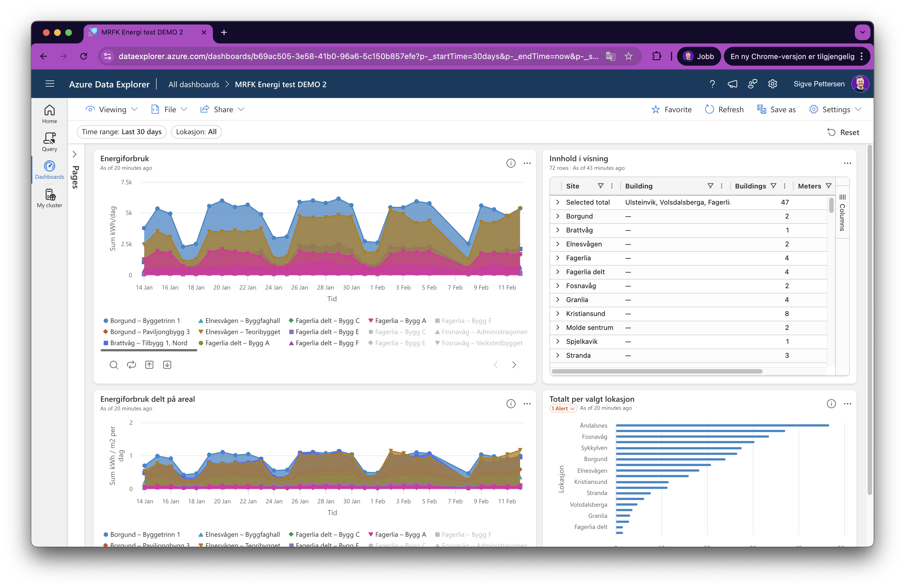Open the Home page in sidebar

(x=49, y=114)
